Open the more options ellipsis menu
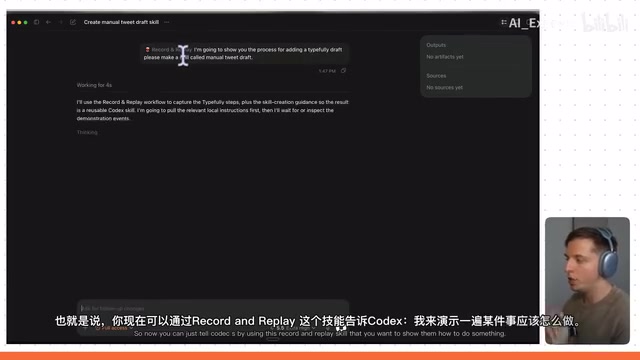Viewport: 640px width, 360px height. click(167, 22)
